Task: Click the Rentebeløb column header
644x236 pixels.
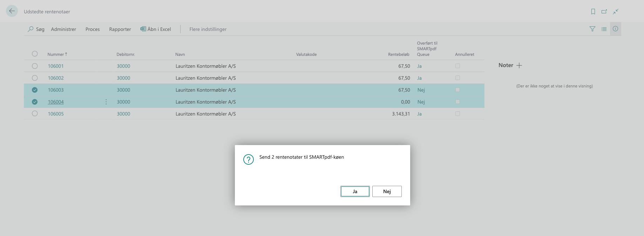Action: (x=399, y=54)
